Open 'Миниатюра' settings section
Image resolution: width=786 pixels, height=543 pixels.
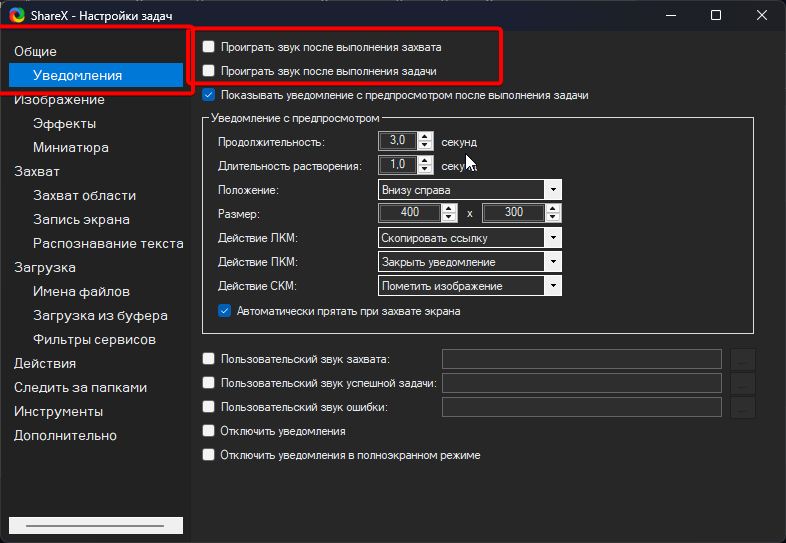pos(71,147)
